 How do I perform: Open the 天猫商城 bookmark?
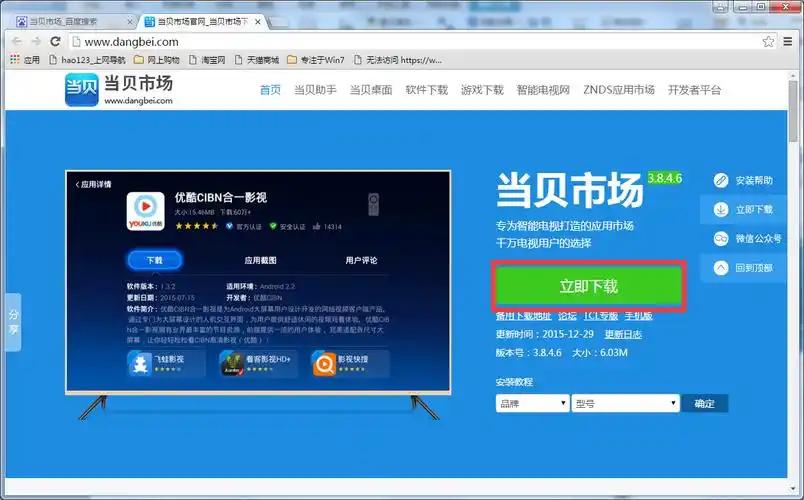coord(256,60)
